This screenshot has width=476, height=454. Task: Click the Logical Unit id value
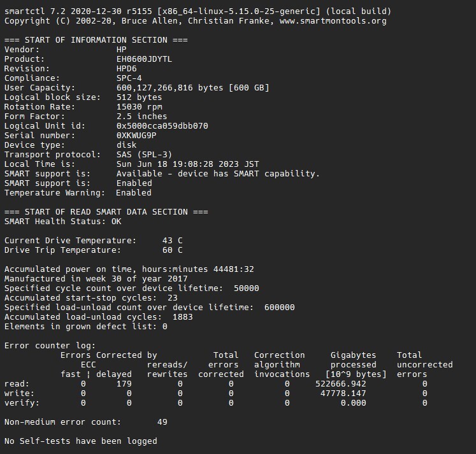tap(162, 126)
